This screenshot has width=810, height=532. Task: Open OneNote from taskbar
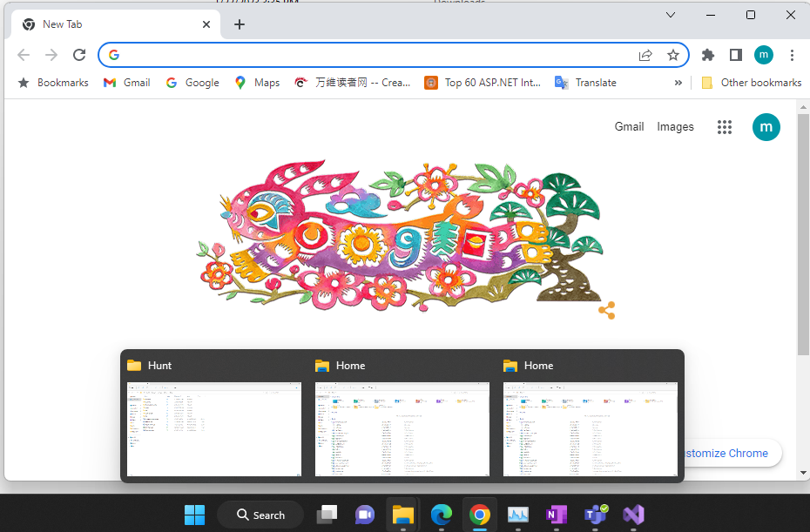557,515
